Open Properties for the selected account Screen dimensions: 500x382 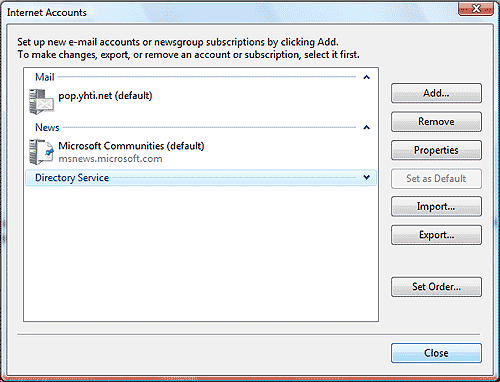point(436,150)
